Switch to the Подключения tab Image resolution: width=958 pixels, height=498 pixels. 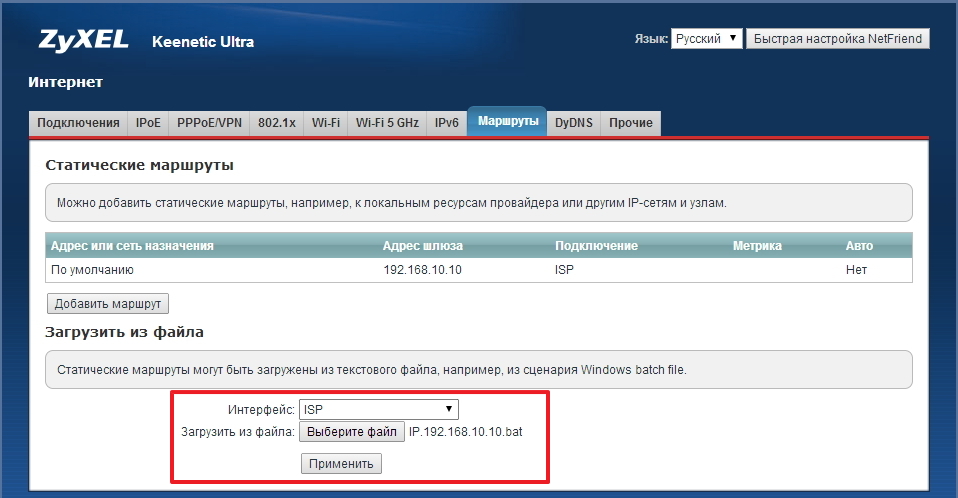tap(78, 123)
